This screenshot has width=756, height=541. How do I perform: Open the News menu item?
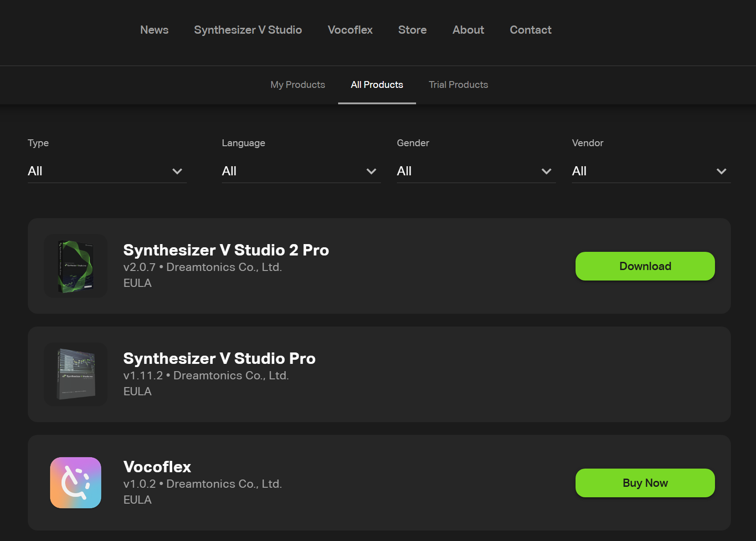tap(154, 30)
